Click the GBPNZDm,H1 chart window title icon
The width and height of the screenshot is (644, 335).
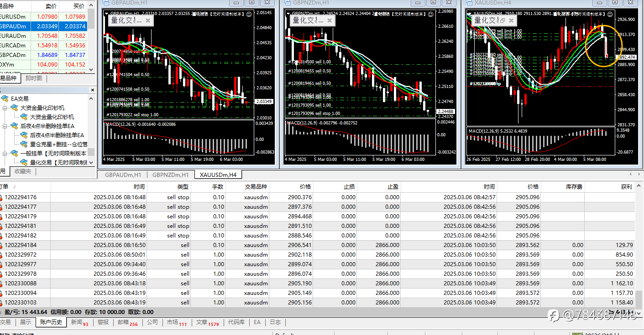(x=288, y=3)
